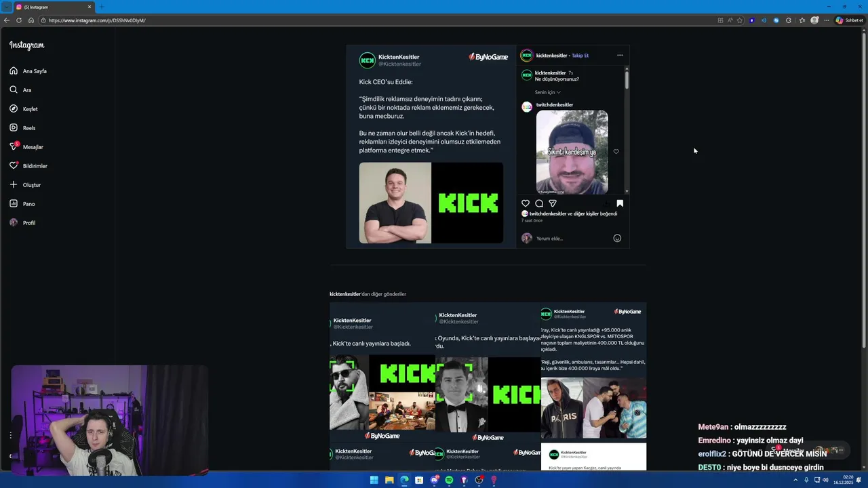Open Edge profile avatar

click(814, 20)
